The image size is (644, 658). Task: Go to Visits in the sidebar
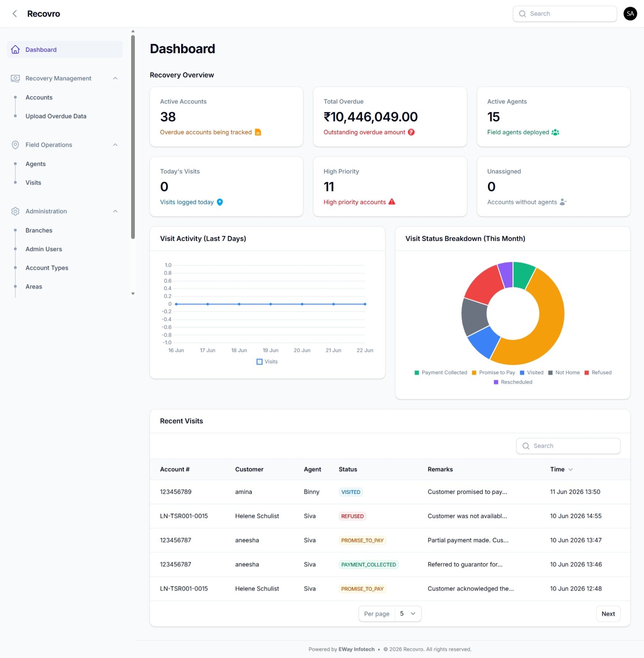(x=33, y=182)
